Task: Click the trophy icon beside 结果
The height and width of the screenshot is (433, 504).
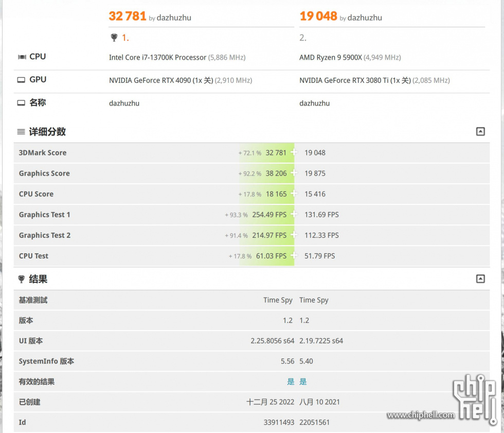Action: (22, 279)
